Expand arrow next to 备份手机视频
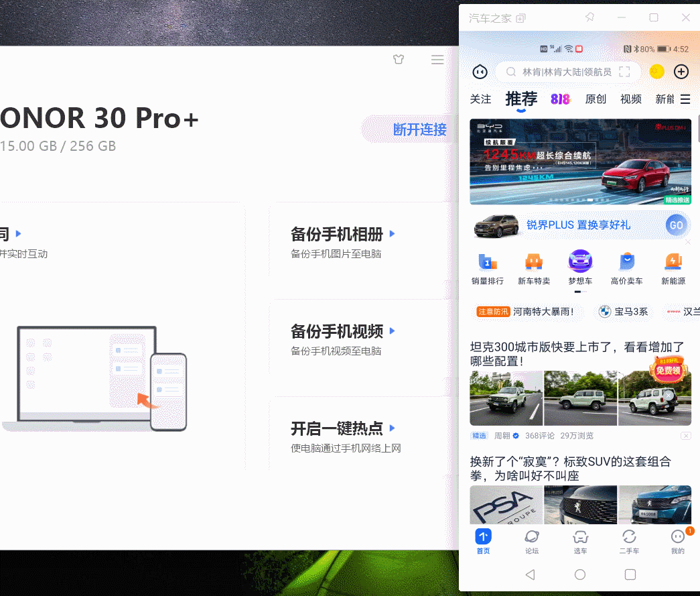Viewport: 700px width, 596px height. [x=392, y=331]
